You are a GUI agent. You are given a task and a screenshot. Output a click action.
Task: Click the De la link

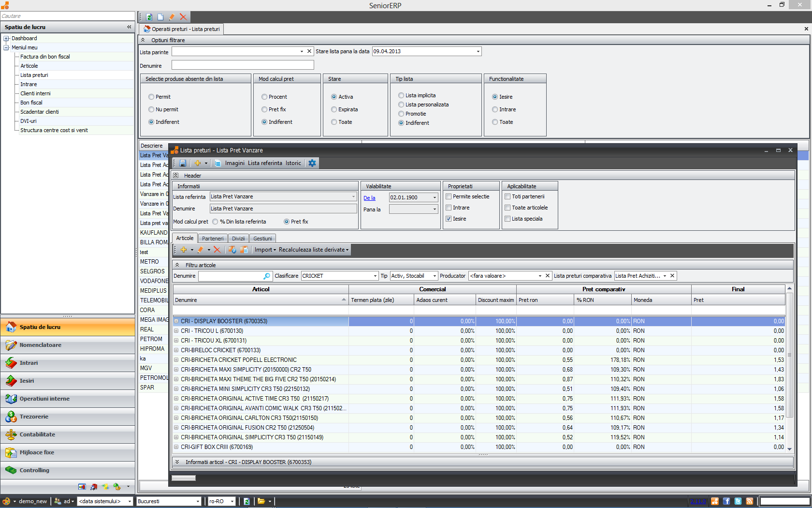click(x=369, y=198)
